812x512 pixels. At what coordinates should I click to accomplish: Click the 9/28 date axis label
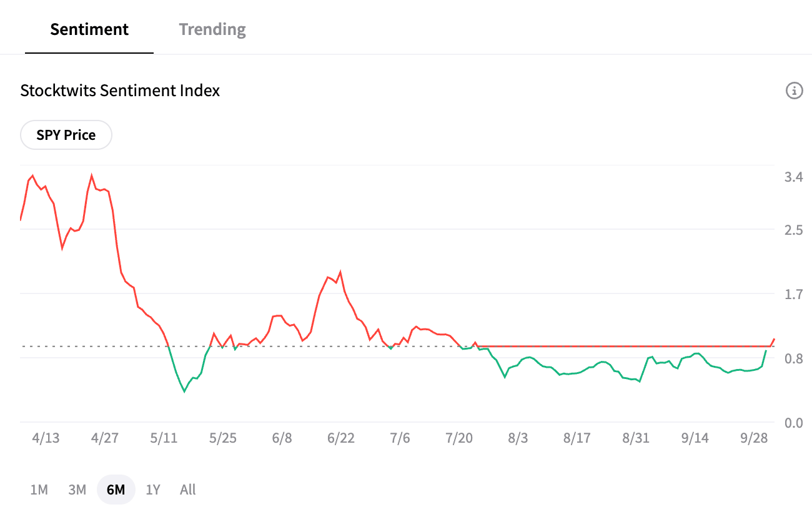754,438
